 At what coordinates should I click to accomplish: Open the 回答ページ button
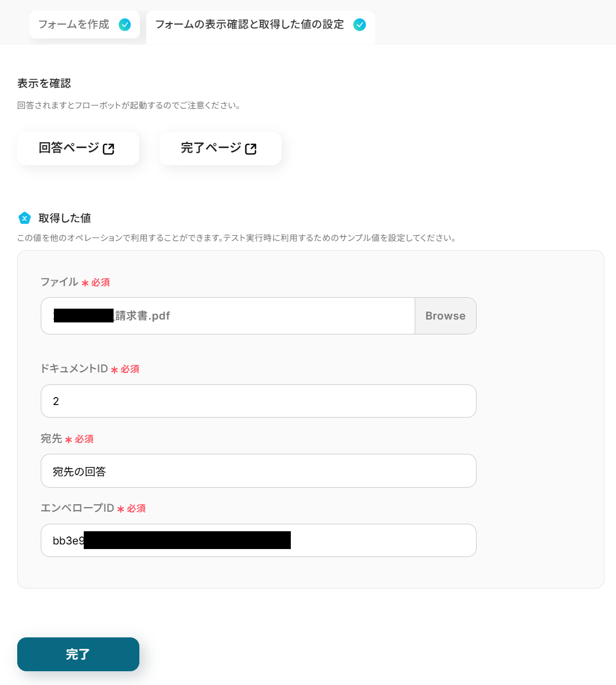coord(78,149)
